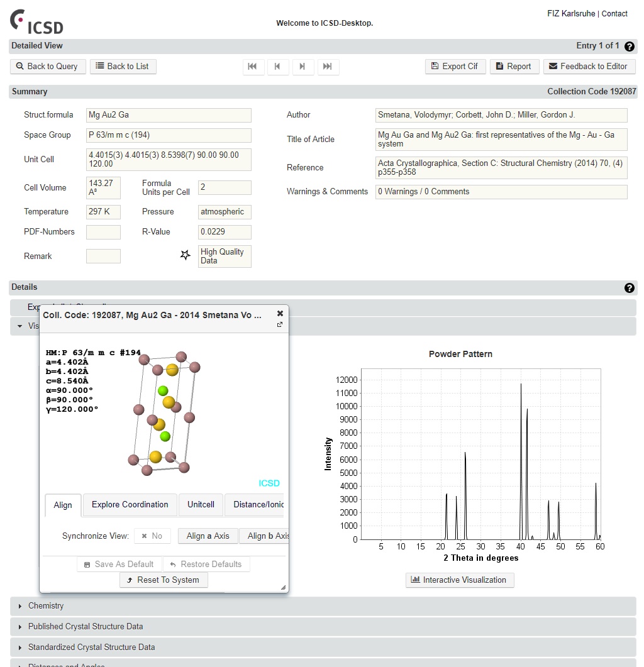Screen dimensions: 644x667
Task: Click the ICSD logo
Action: click(x=36, y=22)
